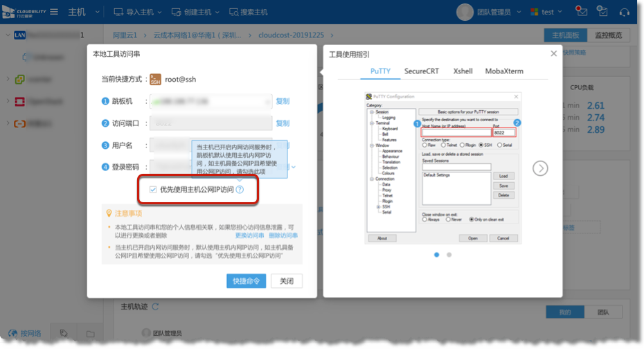
Task: Expand the 主机 dropdown arrow
Action: click(x=98, y=12)
